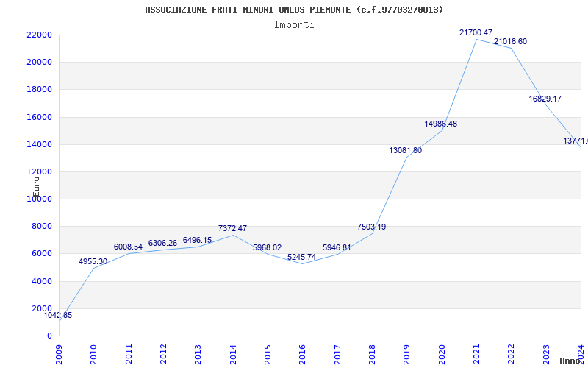Click x-axis year 2015

268,355
